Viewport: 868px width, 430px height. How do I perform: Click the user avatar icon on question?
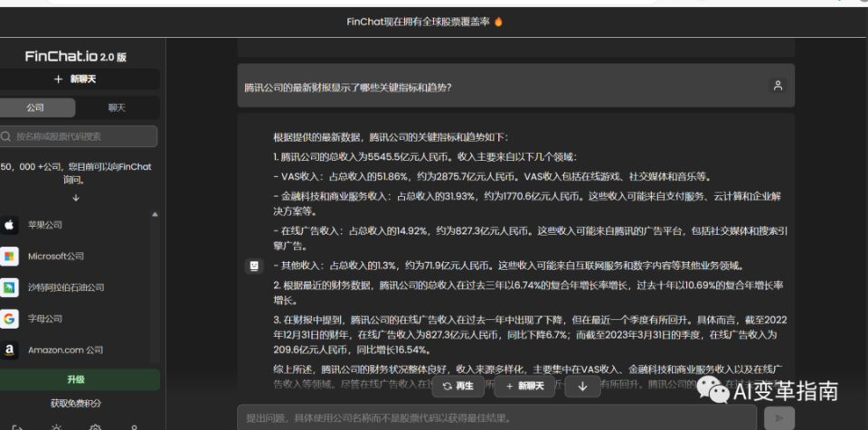click(778, 85)
